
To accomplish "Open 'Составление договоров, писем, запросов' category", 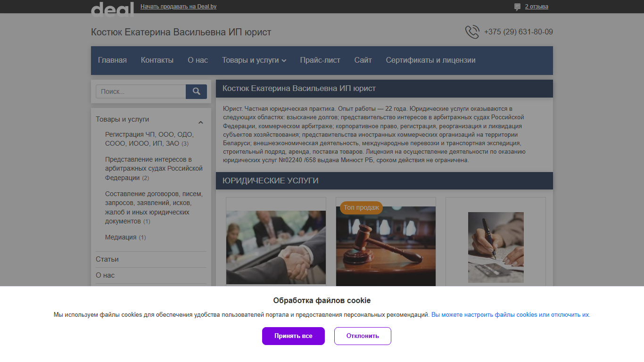I will [x=154, y=208].
